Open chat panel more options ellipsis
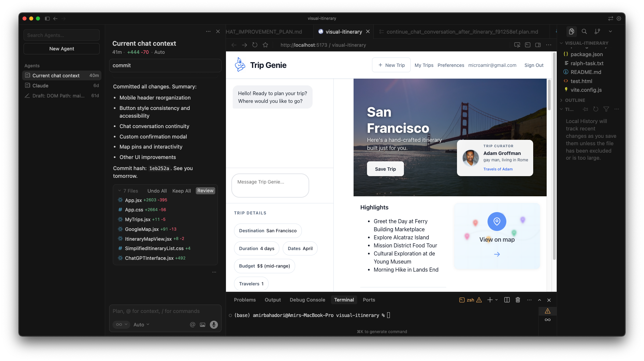This screenshot has width=644, height=361. click(x=208, y=31)
